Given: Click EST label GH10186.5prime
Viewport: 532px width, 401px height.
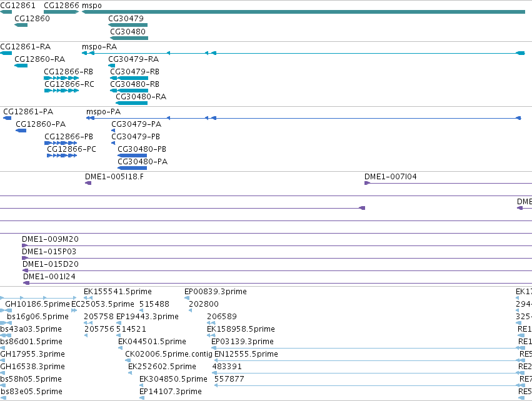Looking at the screenshot, I should [38, 304].
